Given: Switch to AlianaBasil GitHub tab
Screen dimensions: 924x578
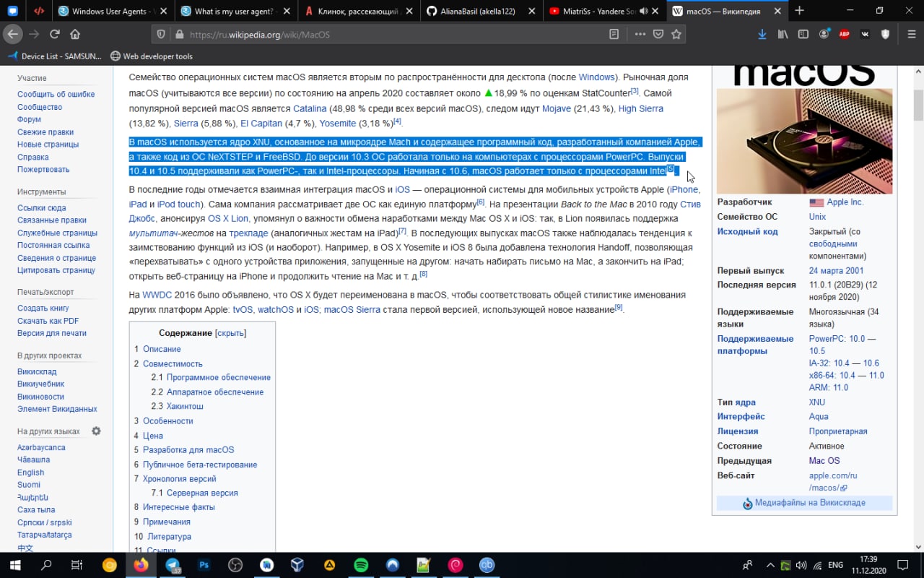Looking at the screenshot, I should 481,11.
